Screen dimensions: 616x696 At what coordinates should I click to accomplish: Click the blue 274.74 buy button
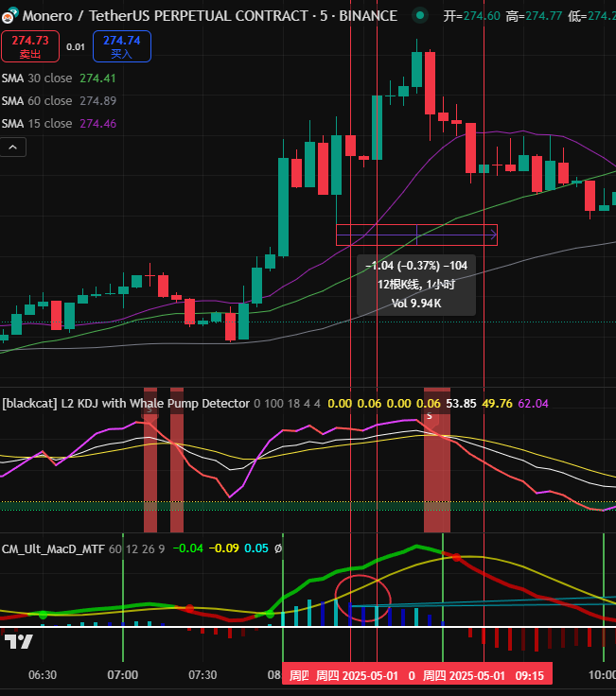122,46
